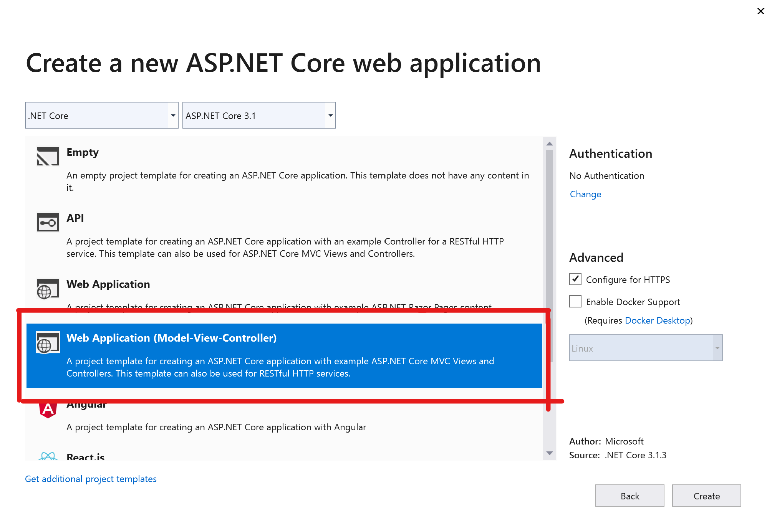Open the Linux OS dropdown
Image resolution: width=772 pixels, height=532 pixels.
646,348
